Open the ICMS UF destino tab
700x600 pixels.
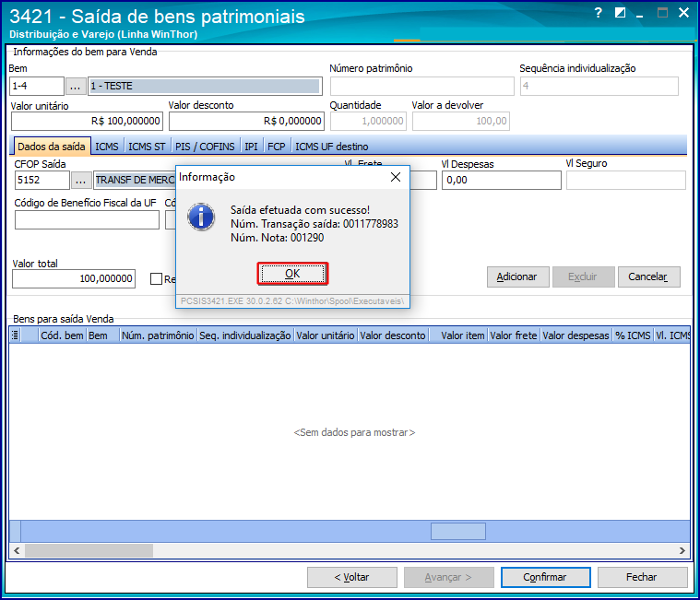[332, 147]
